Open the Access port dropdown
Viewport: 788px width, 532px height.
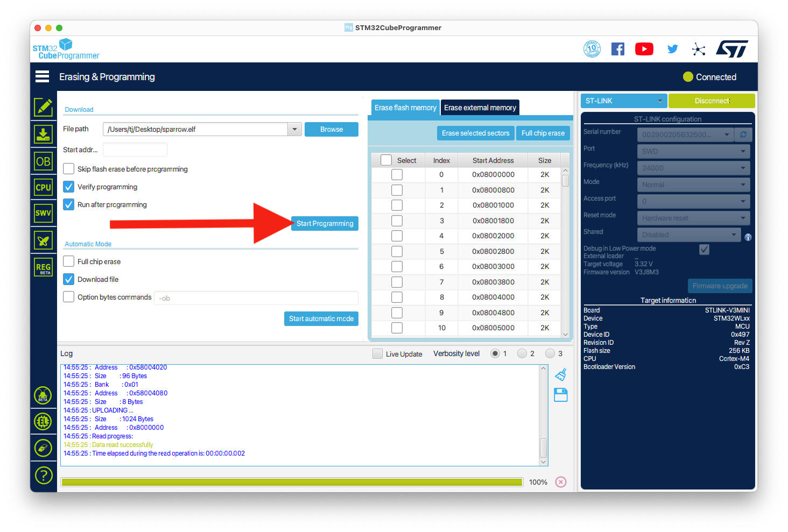[693, 201]
